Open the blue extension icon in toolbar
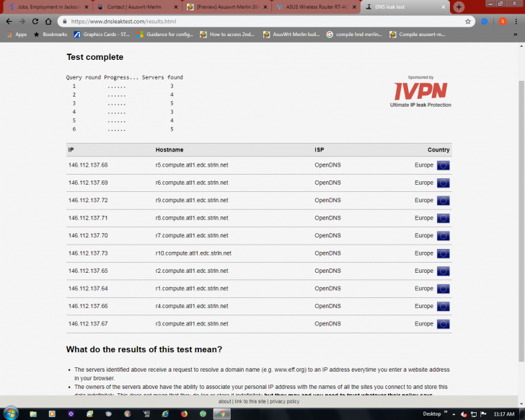 484,22
